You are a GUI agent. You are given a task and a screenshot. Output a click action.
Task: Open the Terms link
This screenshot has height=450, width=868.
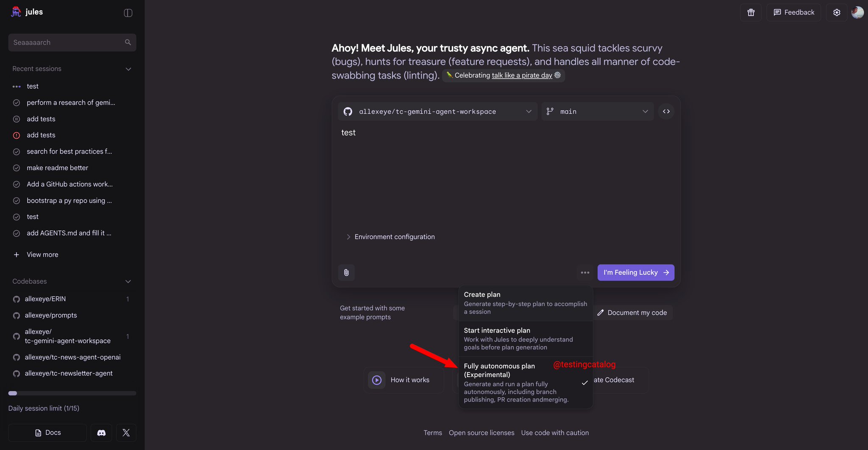[433, 433]
